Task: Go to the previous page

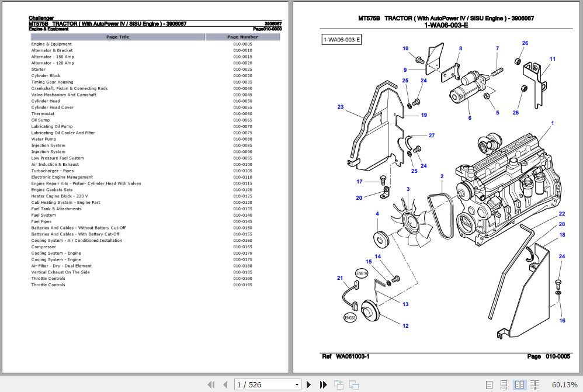Action: (x=225, y=384)
